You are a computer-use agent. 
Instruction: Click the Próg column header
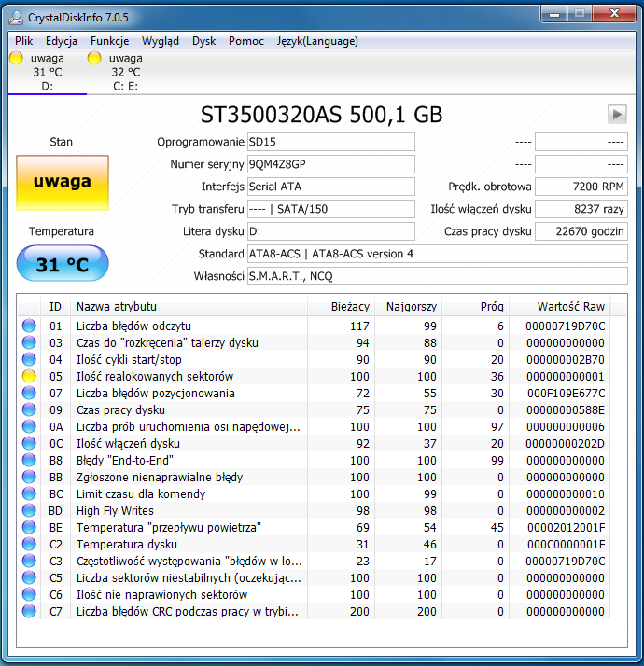point(476,306)
